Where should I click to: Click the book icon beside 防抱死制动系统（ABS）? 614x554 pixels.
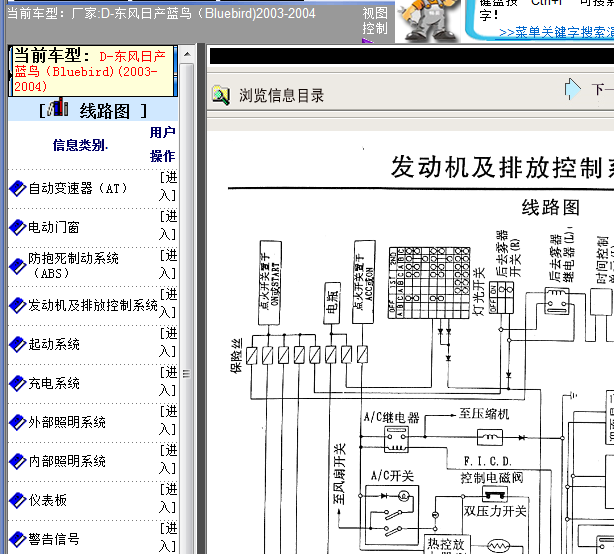click(x=18, y=267)
